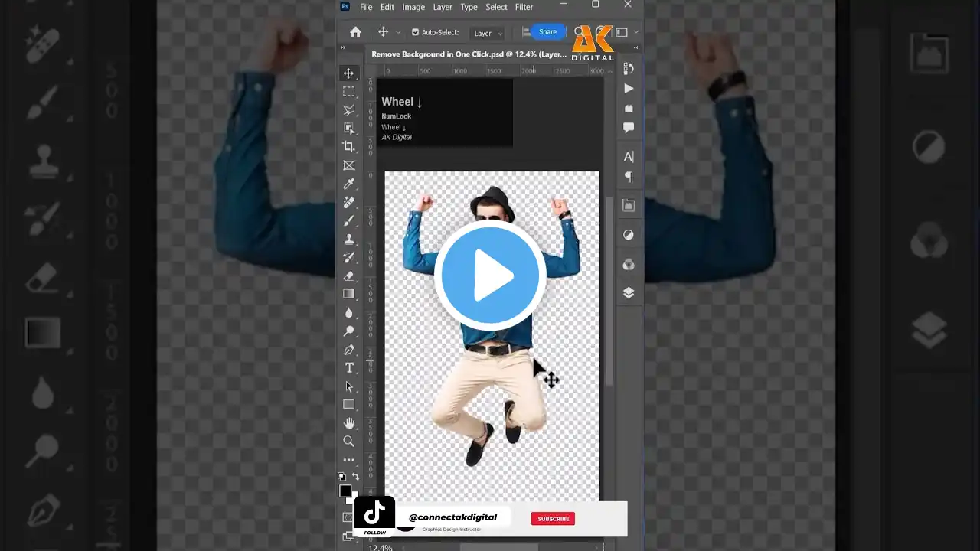The width and height of the screenshot is (980, 551).
Task: Open the Type menu
Action: point(469,7)
